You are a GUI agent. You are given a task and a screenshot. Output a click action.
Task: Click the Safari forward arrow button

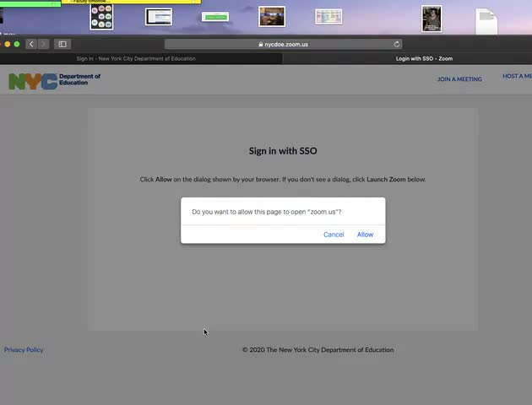[x=43, y=44]
